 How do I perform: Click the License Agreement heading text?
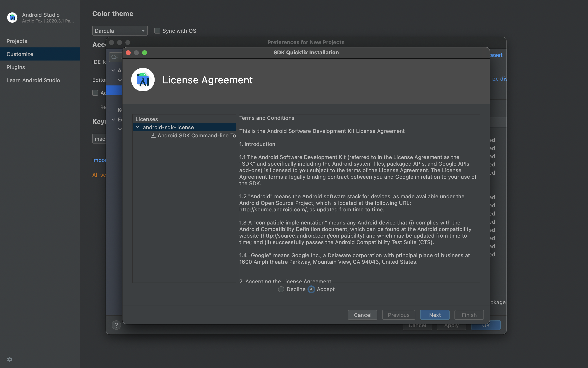[x=207, y=80]
